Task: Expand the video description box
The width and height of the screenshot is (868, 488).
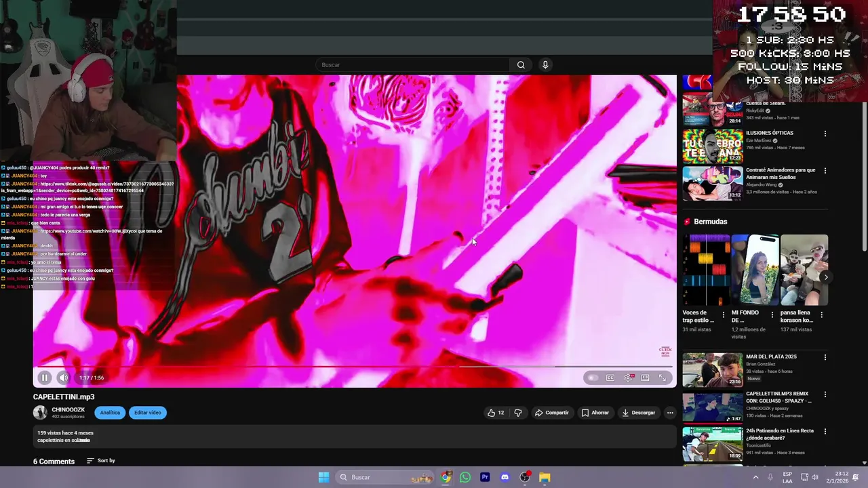Action: (x=355, y=436)
